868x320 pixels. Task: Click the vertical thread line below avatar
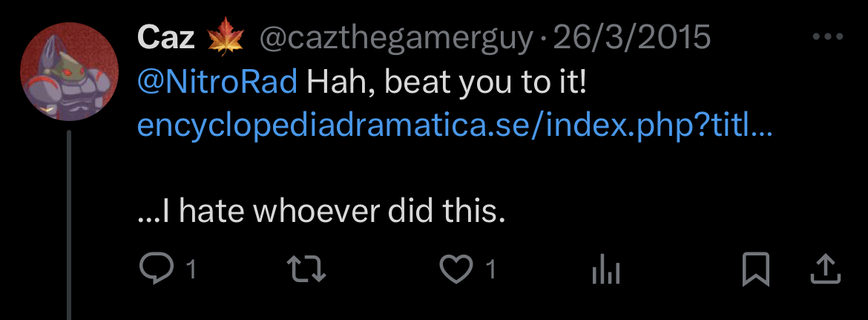(69, 223)
